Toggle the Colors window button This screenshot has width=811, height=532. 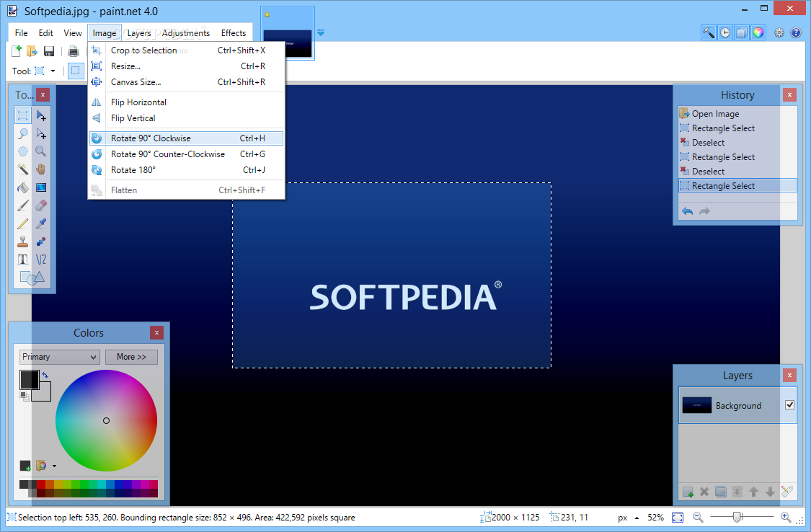758,32
